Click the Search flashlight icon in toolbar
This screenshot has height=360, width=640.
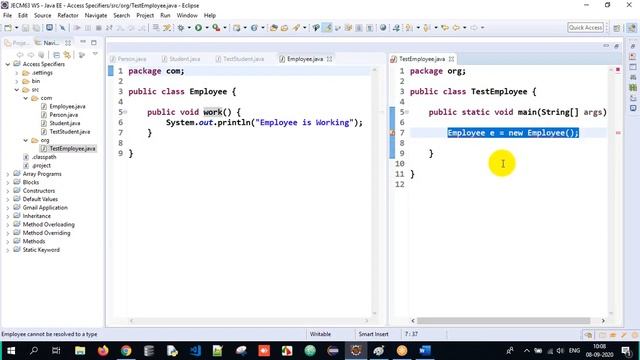[297, 28]
